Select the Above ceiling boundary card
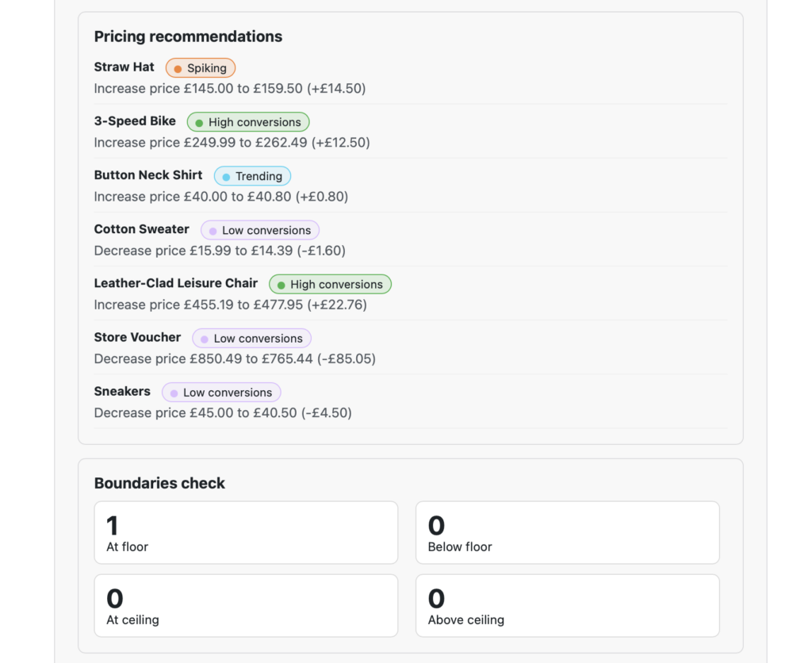This screenshot has height=663, width=812. point(567,605)
